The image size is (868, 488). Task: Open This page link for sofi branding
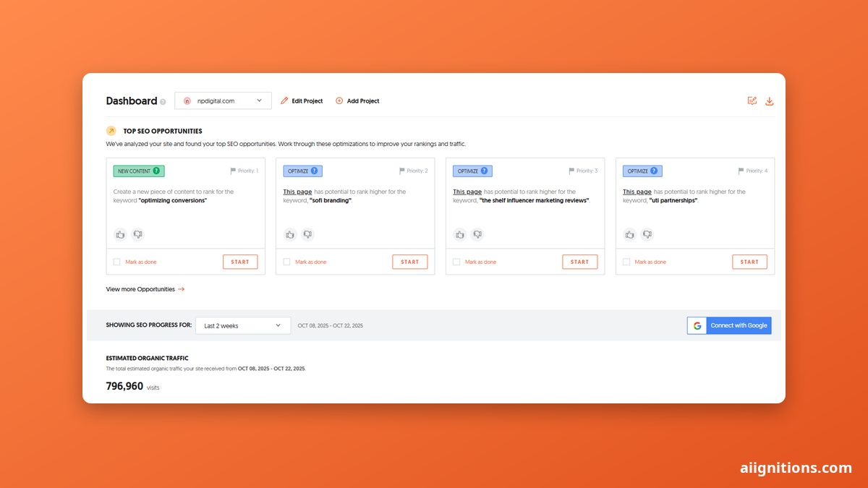click(297, 192)
